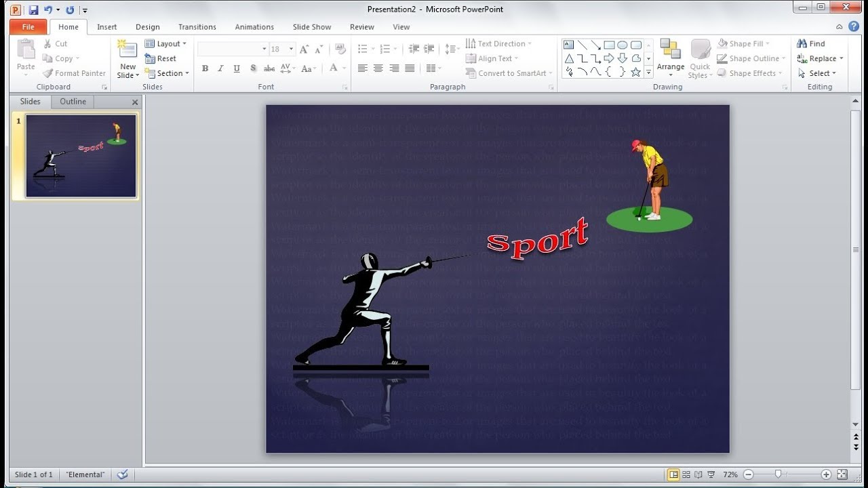Click the Paste clipboard icon
Viewport: 868px width, 488px height.
(26, 50)
